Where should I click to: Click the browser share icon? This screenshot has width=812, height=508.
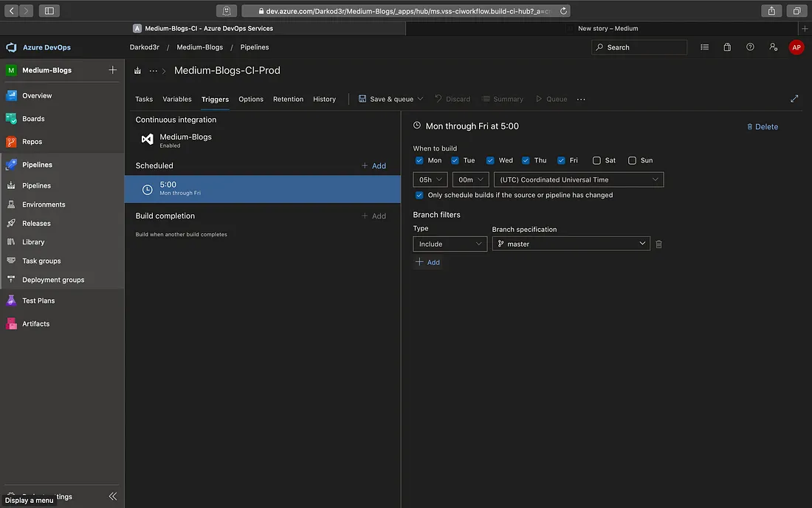coord(771,11)
